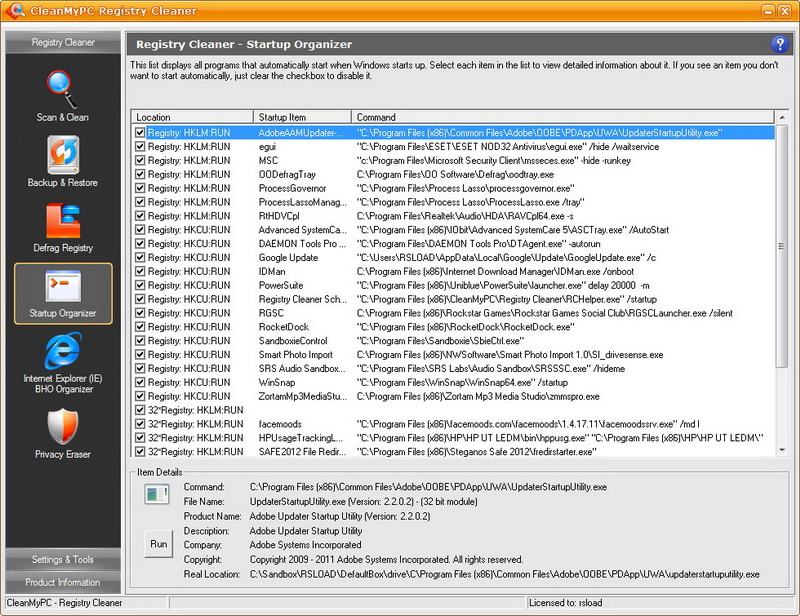Open the Scan & Clean tool
800x616 pixels.
click(x=62, y=95)
